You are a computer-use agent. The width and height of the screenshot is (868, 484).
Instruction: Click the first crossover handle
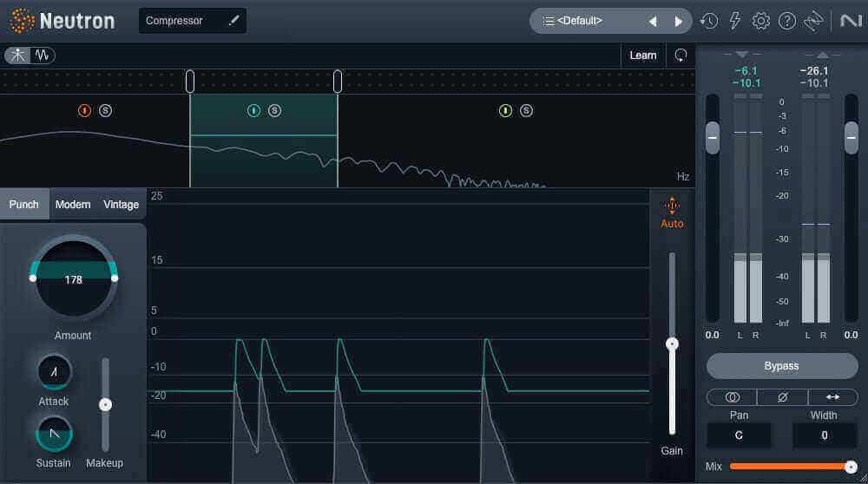click(x=190, y=82)
